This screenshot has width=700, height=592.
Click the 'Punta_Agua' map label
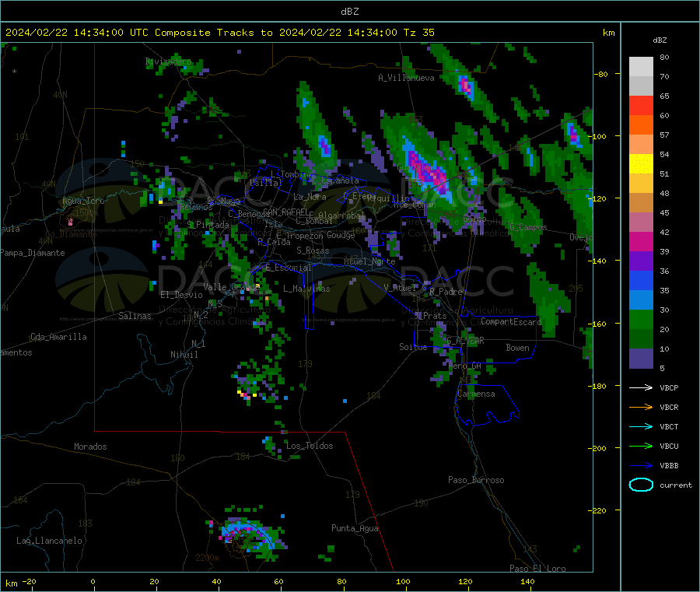(x=355, y=528)
